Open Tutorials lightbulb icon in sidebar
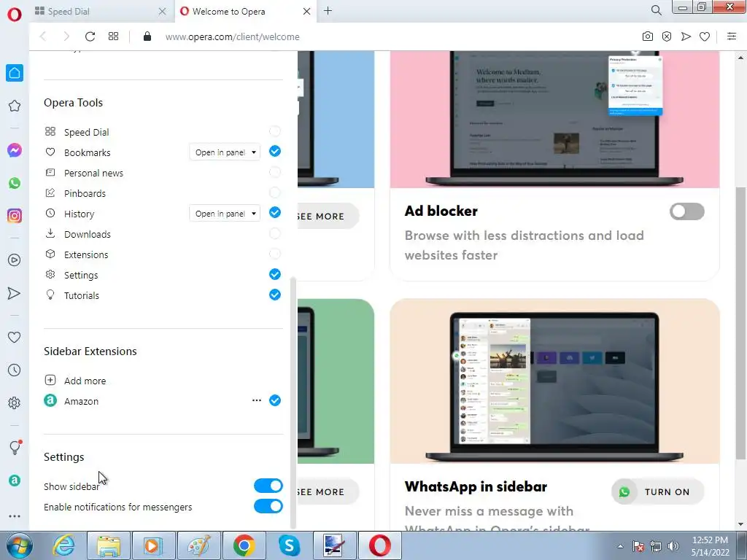The image size is (747, 560). pyautogui.click(x=15, y=447)
